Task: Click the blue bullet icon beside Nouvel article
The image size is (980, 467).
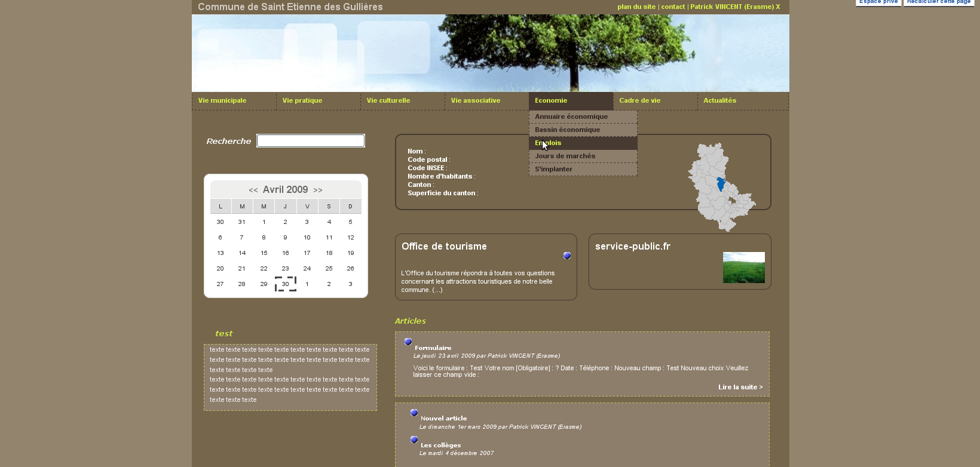Action: [x=414, y=413]
